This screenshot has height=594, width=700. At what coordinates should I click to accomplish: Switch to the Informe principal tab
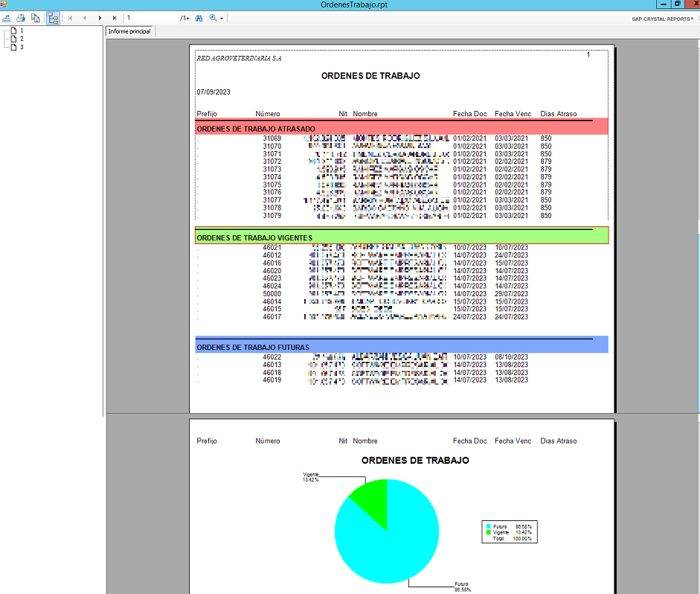click(129, 31)
